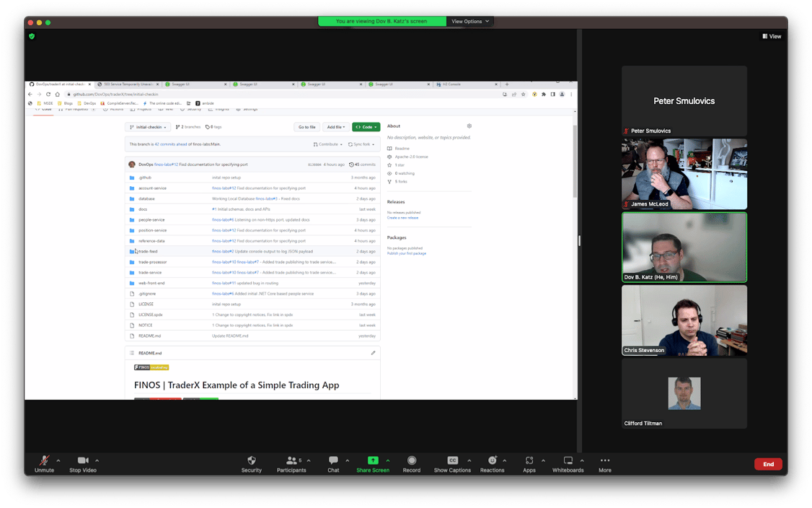Open the Apps icon
Image resolution: width=812 pixels, height=508 pixels.
529,461
